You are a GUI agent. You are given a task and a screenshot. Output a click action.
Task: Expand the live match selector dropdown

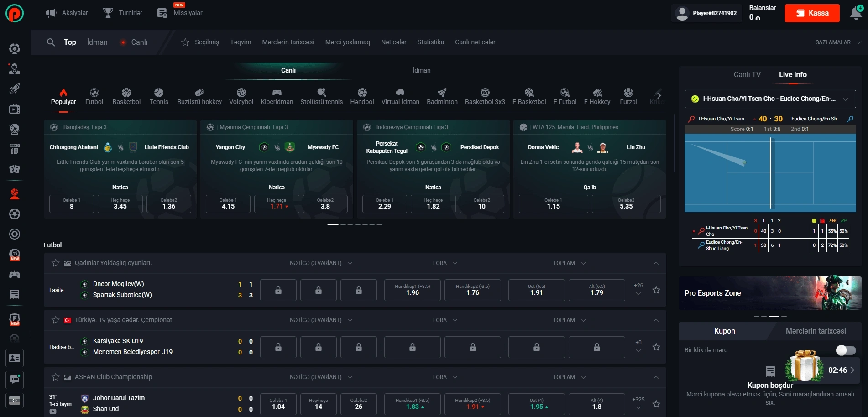click(x=846, y=99)
